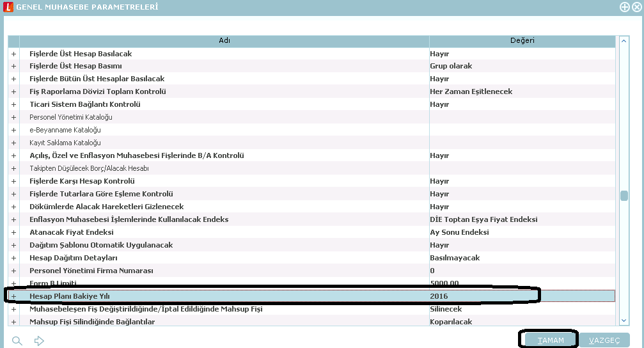
Task: Click the Logo application icon in title bar
Action: pos(8,7)
